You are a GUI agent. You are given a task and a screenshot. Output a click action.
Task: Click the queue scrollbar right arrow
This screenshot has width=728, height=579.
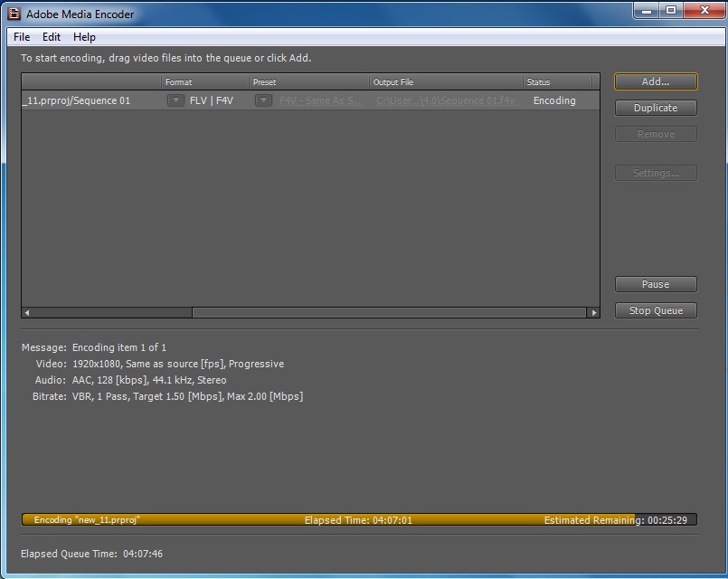point(594,312)
